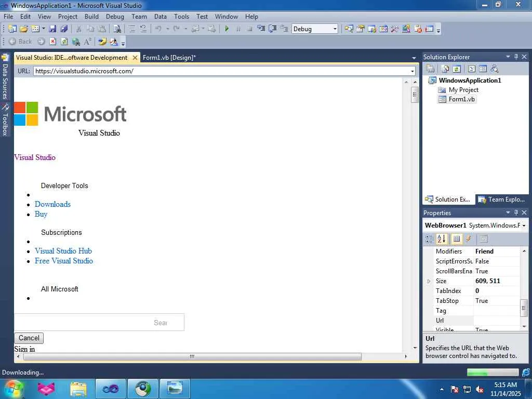Image resolution: width=532 pixels, height=399 pixels.
Task: Click View Class Diagram icon in Solution Explorer
Action: (x=495, y=69)
